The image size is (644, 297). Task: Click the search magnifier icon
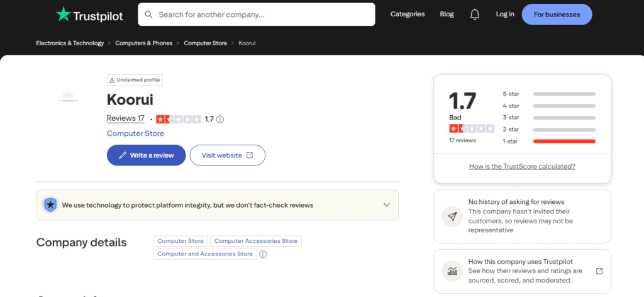pyautogui.click(x=148, y=14)
